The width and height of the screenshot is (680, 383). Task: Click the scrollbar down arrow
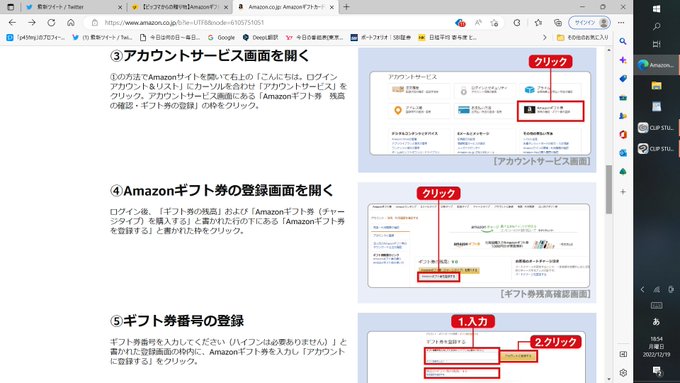(x=609, y=379)
